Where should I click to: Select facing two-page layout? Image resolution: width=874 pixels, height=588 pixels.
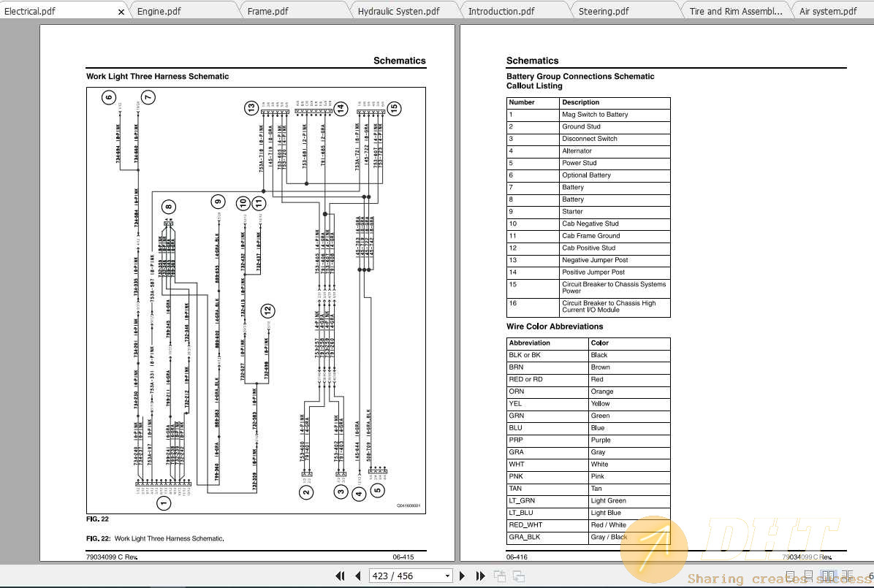(828, 576)
